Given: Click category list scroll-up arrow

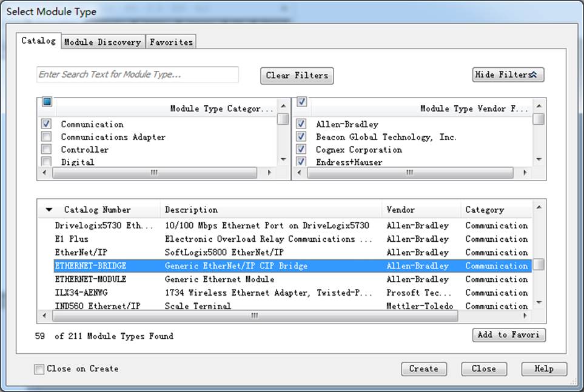Looking at the screenshot, I should pos(283,106).
